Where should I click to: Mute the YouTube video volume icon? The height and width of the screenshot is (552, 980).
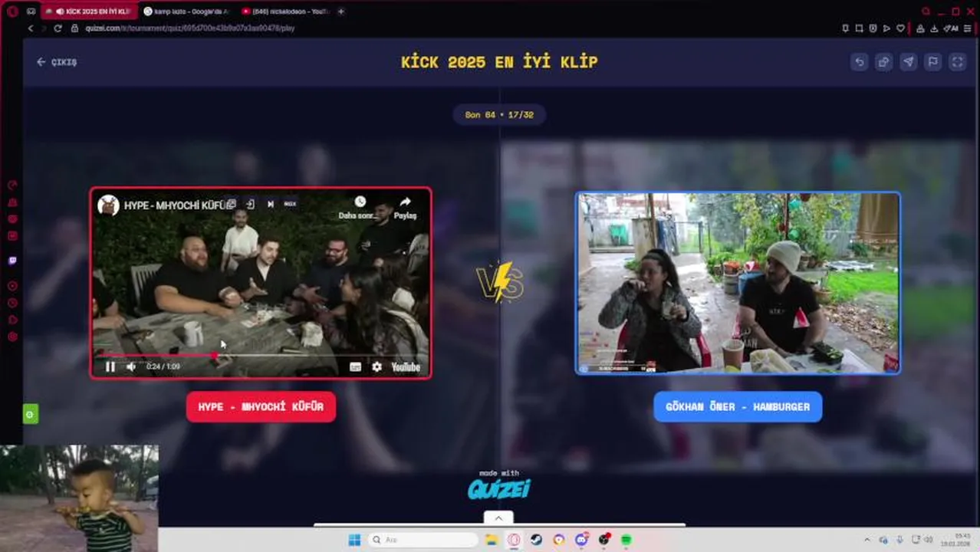click(x=131, y=367)
